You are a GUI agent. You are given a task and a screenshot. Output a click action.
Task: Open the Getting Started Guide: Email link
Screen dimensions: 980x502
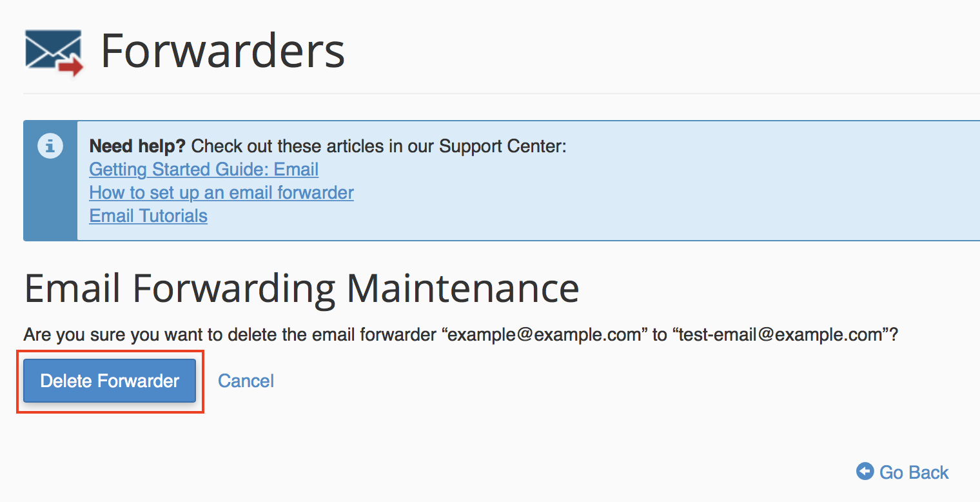pos(204,169)
